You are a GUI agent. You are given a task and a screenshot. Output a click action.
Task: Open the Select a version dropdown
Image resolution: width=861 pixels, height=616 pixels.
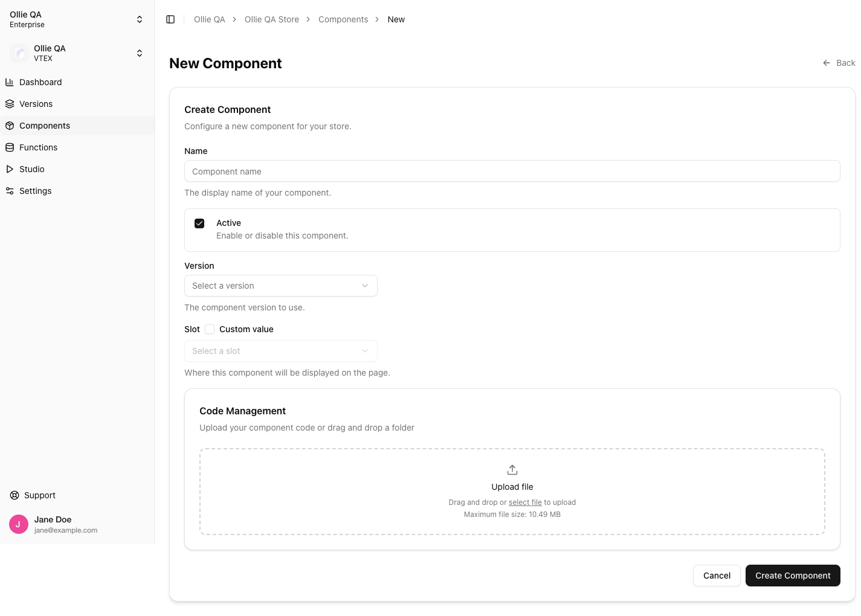(x=281, y=286)
